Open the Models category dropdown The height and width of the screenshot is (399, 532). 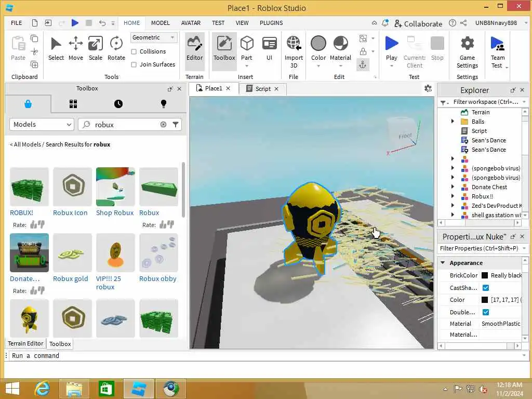coord(42,125)
